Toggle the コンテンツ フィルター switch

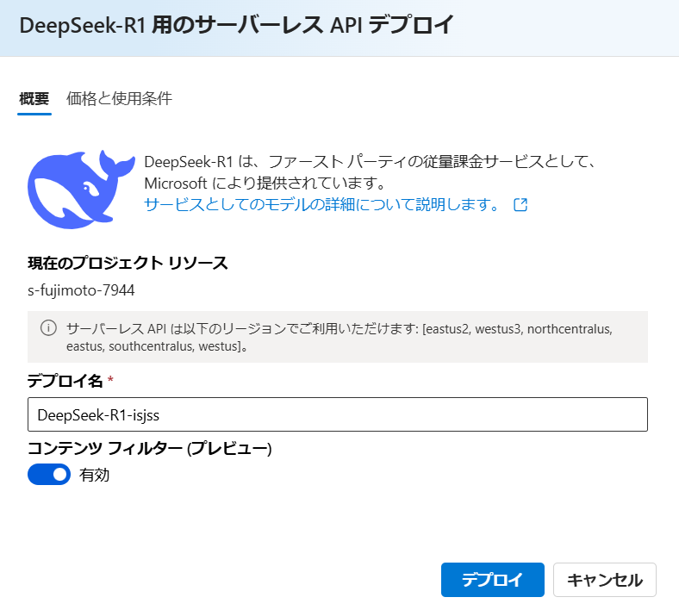(x=49, y=475)
